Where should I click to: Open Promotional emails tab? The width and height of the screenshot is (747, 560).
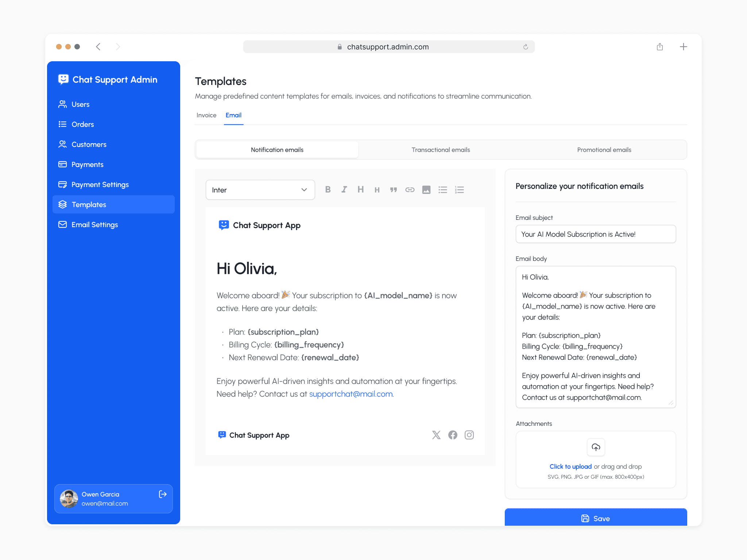[604, 150]
